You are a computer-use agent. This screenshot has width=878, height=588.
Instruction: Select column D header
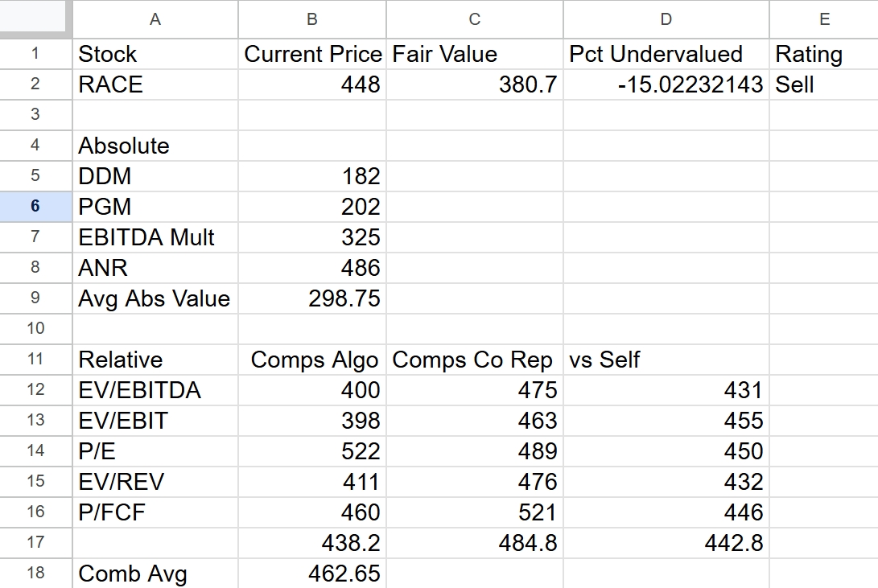pos(668,19)
